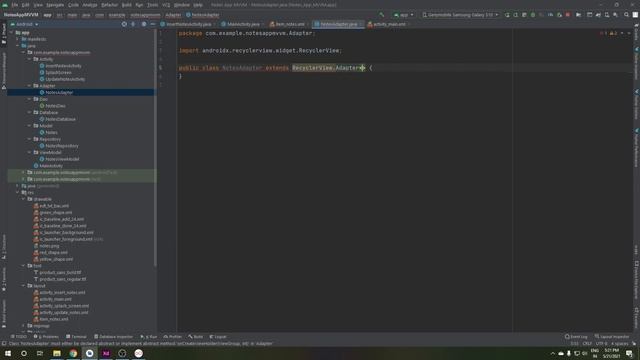Viewport: 640px width, 360px height.
Task: Click the project panel settings gear icon
Action: pos(144,24)
